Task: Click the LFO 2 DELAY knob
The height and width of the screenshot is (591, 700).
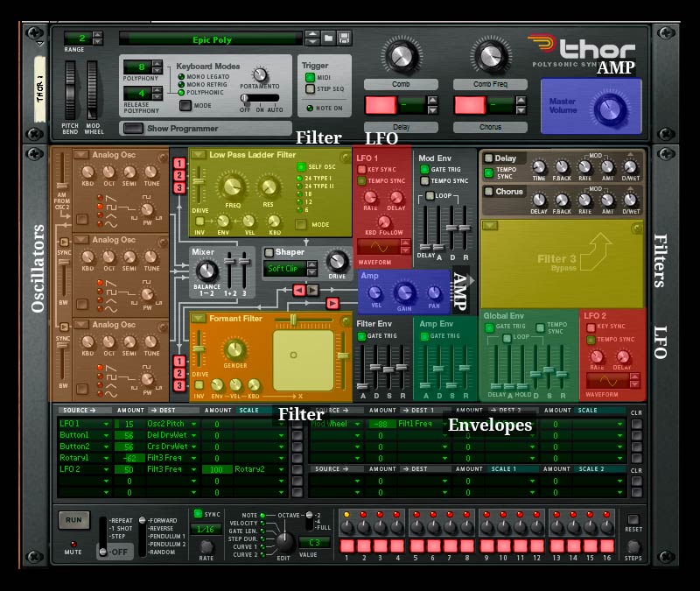Action: [x=622, y=356]
